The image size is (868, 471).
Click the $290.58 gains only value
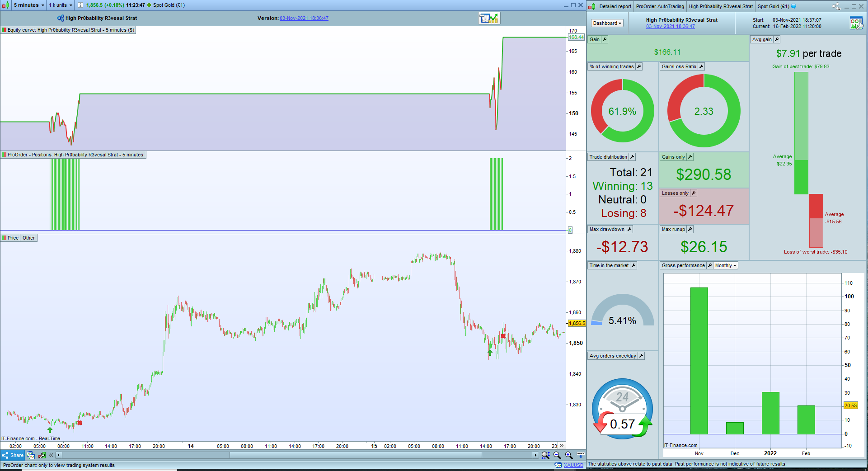704,174
